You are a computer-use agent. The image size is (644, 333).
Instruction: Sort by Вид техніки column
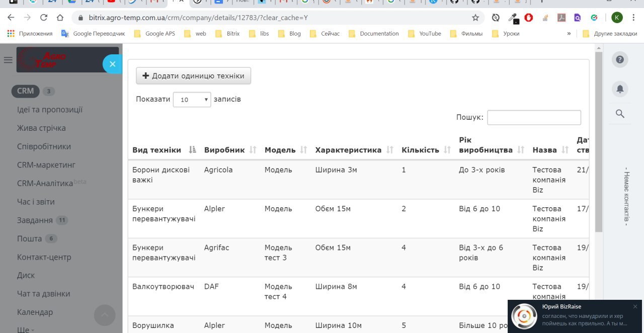click(x=164, y=150)
